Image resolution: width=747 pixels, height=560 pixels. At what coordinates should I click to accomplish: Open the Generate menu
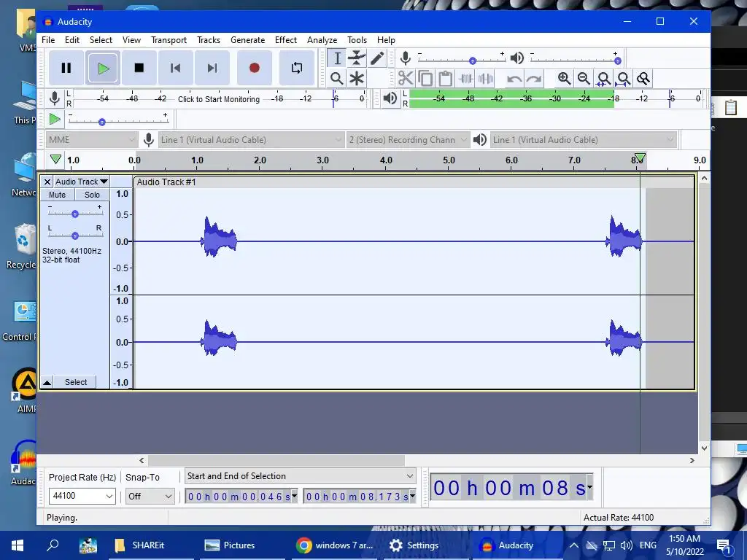click(x=248, y=40)
